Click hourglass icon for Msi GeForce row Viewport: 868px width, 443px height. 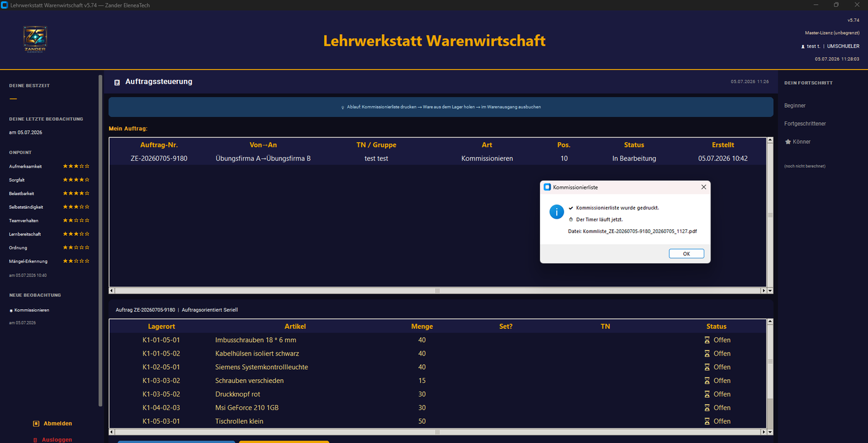[x=707, y=408]
